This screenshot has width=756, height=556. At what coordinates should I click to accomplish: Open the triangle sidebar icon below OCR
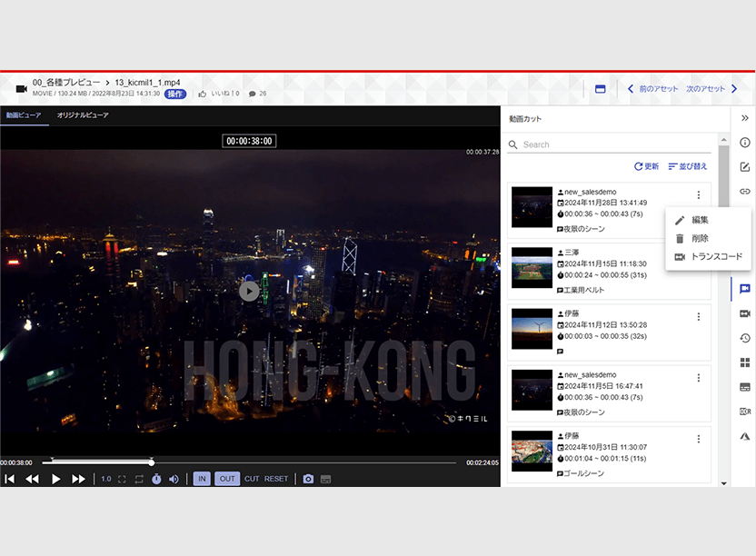pos(744,436)
